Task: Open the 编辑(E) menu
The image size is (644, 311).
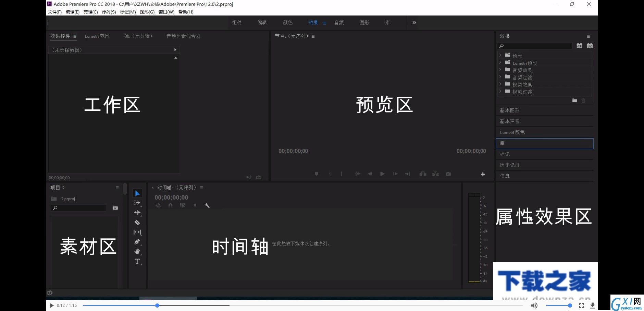Action: point(73,12)
